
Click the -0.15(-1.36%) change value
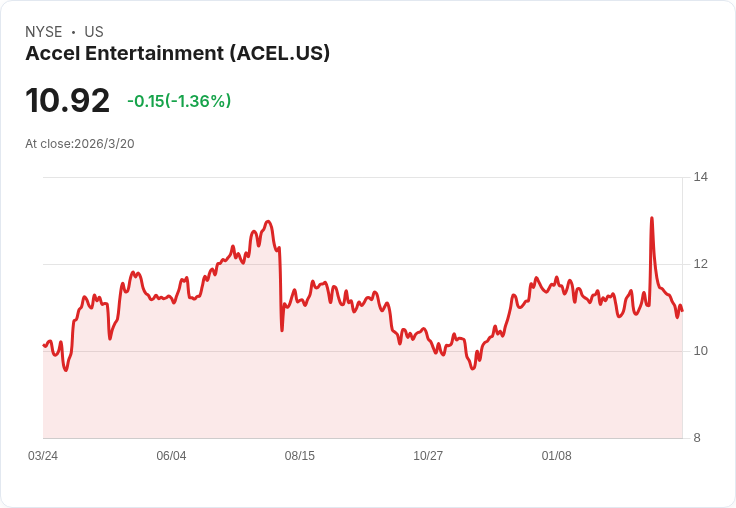coord(179,101)
